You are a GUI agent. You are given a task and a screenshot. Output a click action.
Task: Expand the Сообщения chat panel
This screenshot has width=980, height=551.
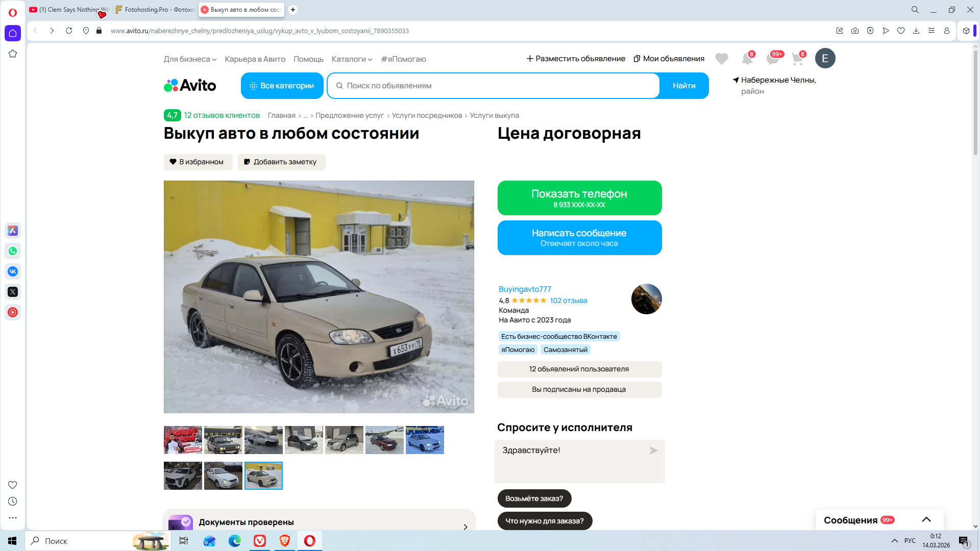point(926,519)
